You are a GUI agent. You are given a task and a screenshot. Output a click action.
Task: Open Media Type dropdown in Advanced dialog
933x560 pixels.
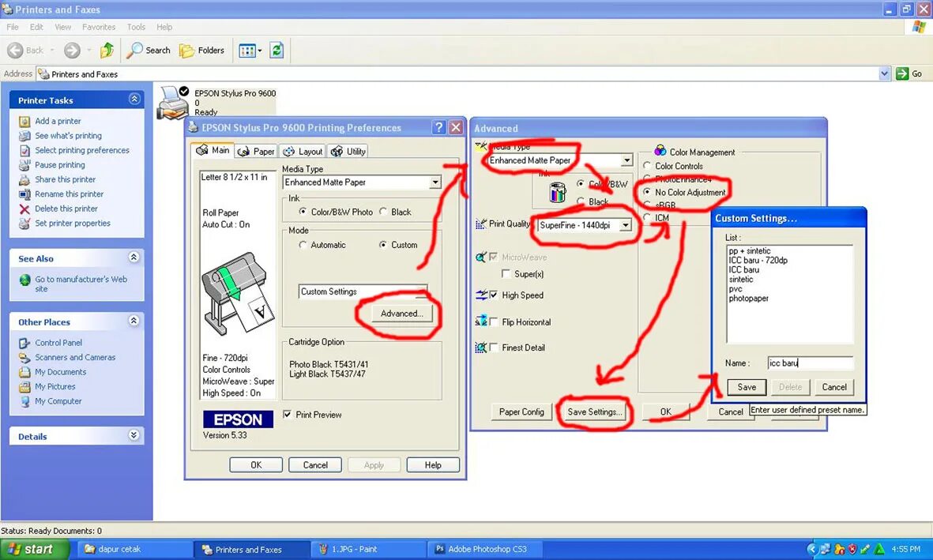click(x=627, y=160)
